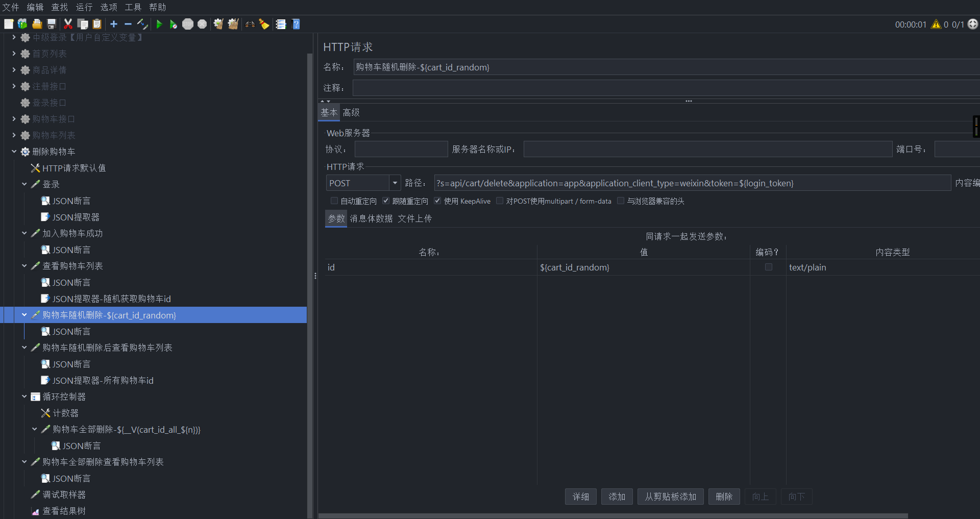Clear all results with the double broom icon
Viewport: 980px width, 519px height.
[233, 24]
